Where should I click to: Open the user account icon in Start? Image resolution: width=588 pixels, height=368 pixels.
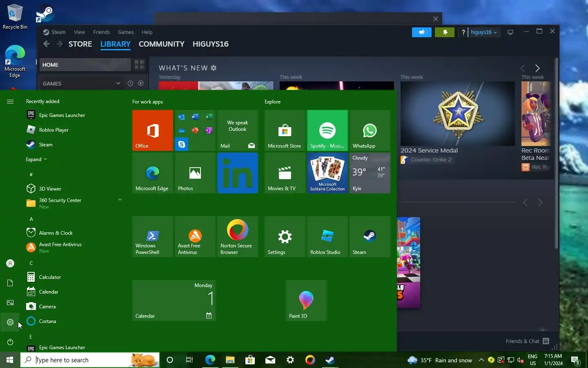(x=10, y=263)
